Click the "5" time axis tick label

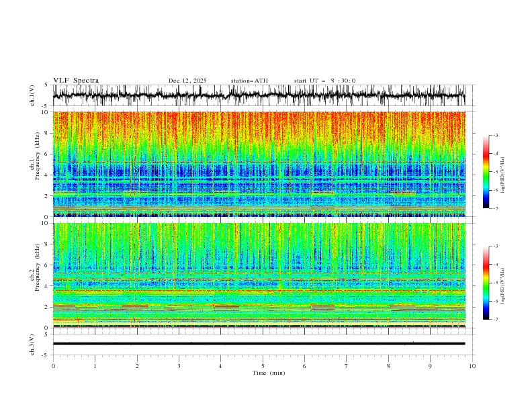point(263,366)
